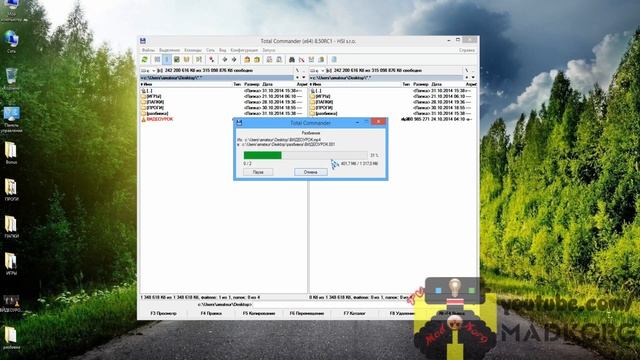Open right panel favorites star dropdown
The image size is (640, 360).
coord(467,77)
